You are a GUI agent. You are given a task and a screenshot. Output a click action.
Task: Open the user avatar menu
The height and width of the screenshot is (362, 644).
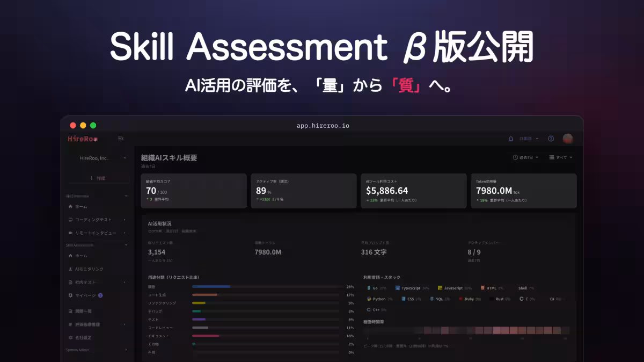(x=568, y=139)
